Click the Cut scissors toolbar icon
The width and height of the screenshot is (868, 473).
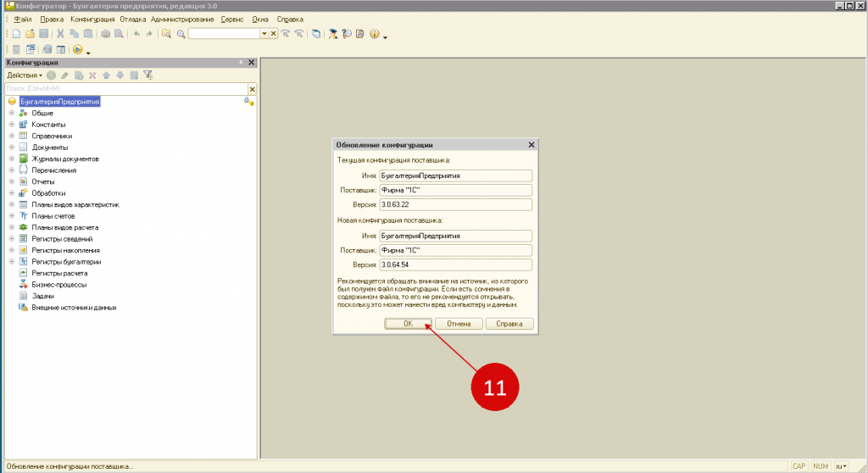[60, 34]
